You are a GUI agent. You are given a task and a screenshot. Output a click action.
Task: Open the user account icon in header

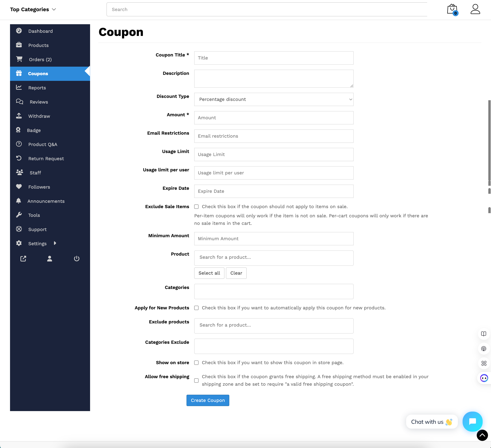(x=475, y=9)
